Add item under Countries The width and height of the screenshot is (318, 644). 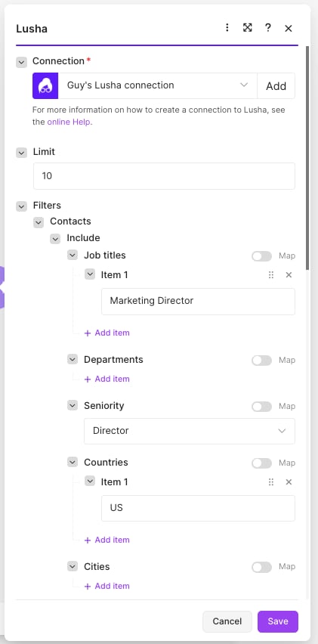pos(107,540)
